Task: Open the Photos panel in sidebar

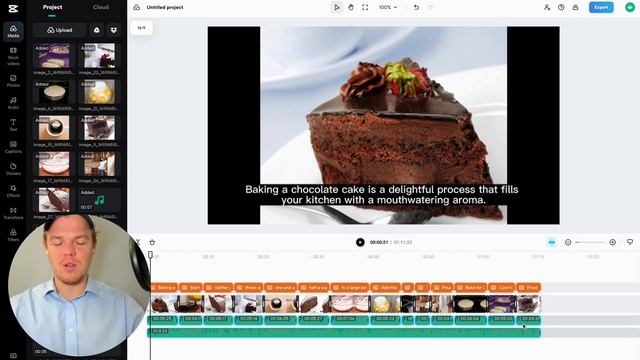Action: click(x=13, y=81)
